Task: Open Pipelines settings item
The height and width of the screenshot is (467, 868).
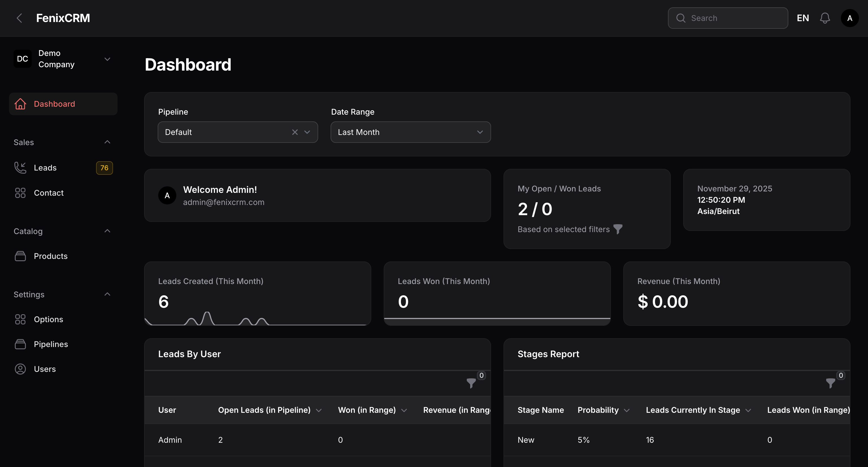Action: [x=63, y=344]
